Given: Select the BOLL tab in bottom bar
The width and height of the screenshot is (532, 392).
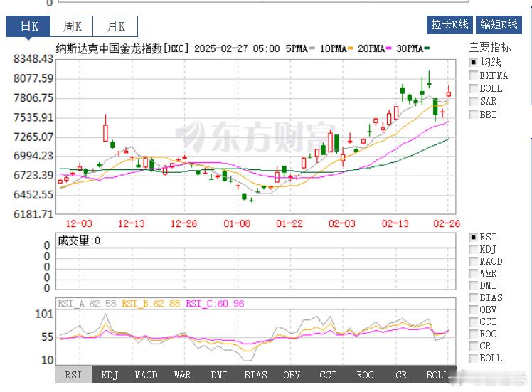Looking at the screenshot, I should 437,375.
